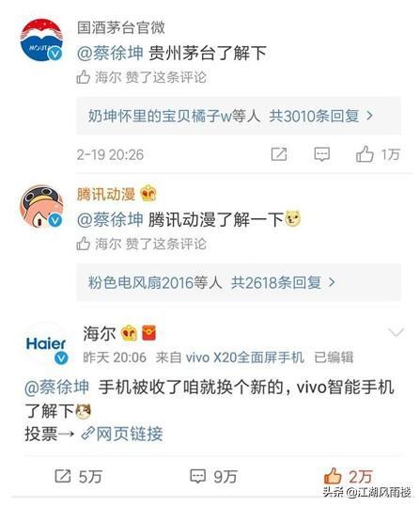Open the vivo X20全面屏手机 source link
The width and height of the screenshot is (420, 507).
tap(244, 357)
